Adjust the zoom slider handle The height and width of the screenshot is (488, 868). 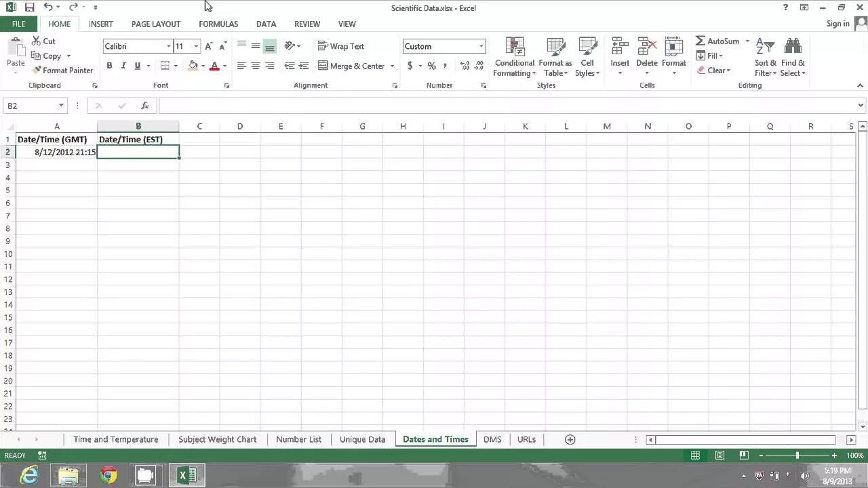797,455
